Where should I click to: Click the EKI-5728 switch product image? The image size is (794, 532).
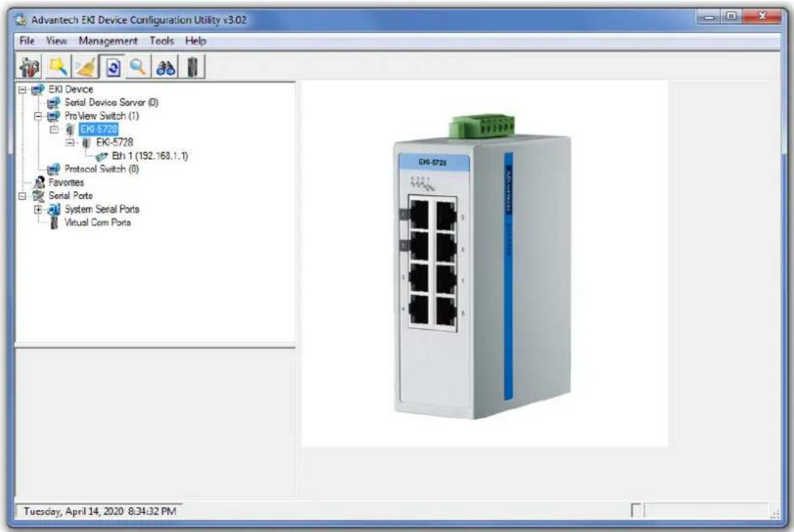pos(484,264)
